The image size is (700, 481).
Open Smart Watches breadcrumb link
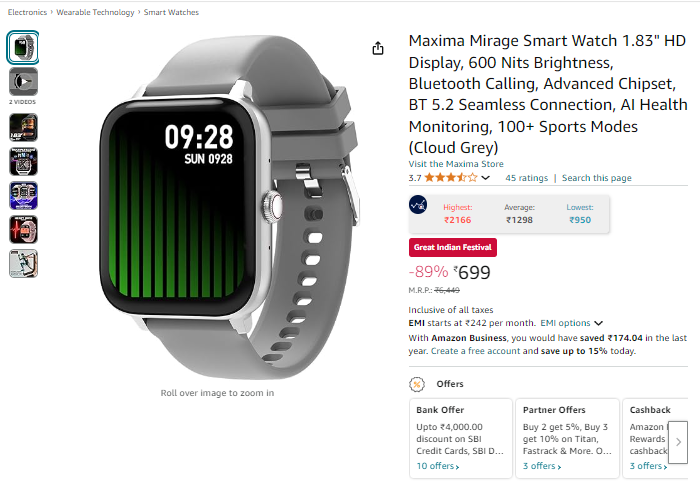171,13
